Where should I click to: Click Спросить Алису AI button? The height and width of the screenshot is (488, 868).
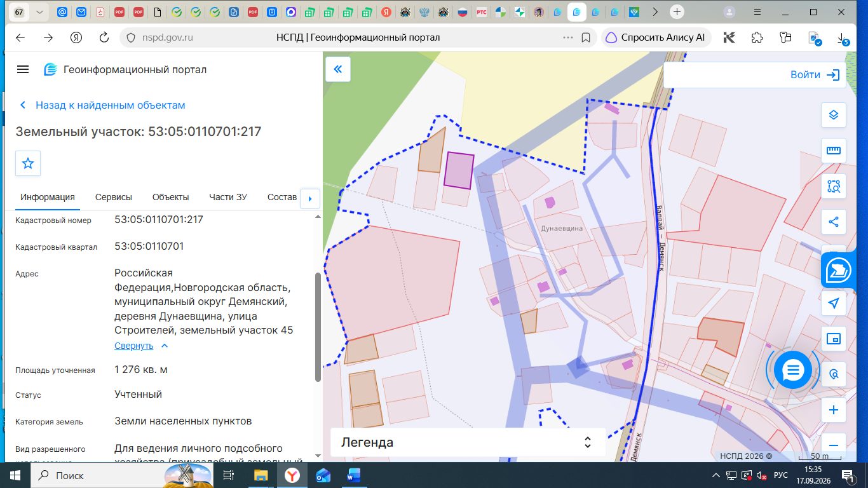tap(656, 37)
